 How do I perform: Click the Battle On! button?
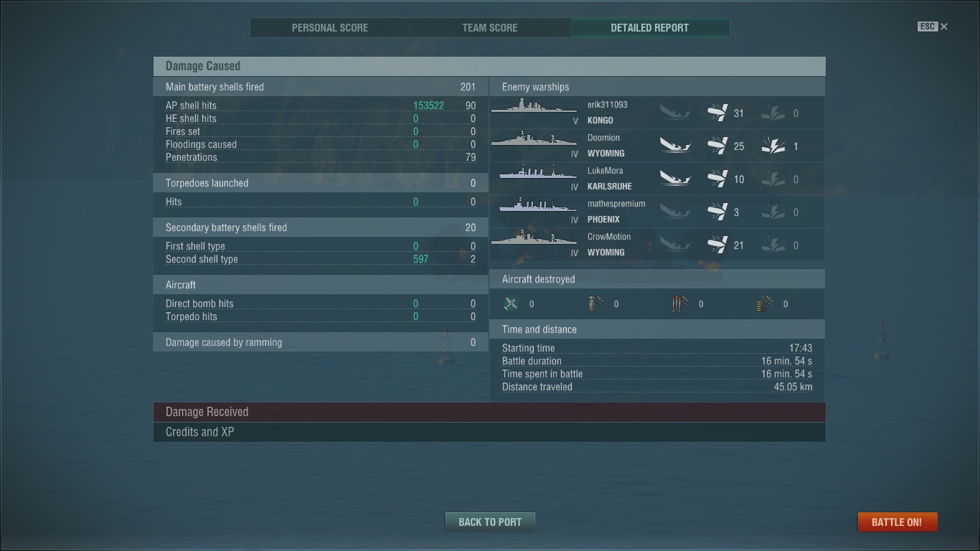(x=897, y=522)
